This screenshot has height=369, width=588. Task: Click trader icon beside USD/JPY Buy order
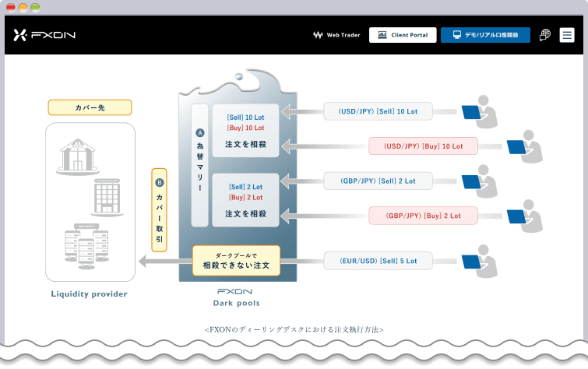[x=525, y=146]
